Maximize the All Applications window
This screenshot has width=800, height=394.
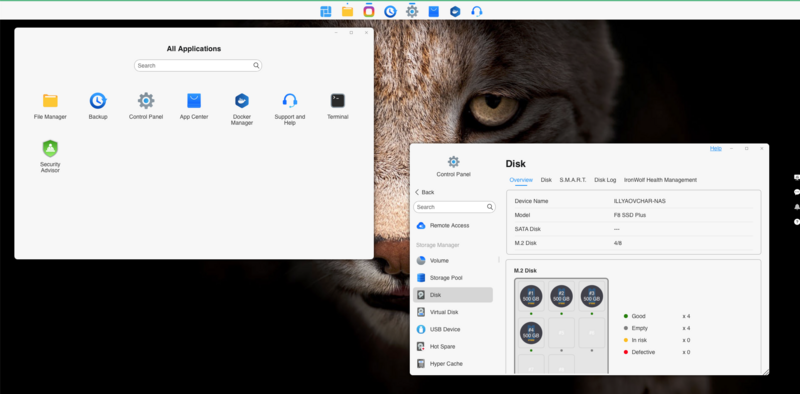tap(351, 33)
